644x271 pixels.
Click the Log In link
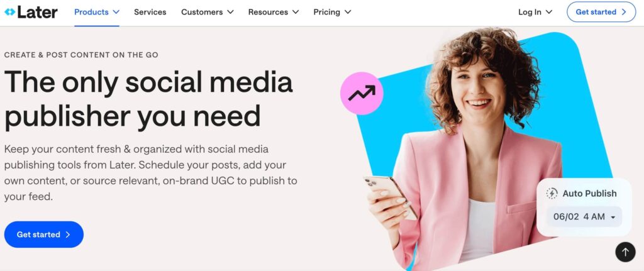pos(530,12)
